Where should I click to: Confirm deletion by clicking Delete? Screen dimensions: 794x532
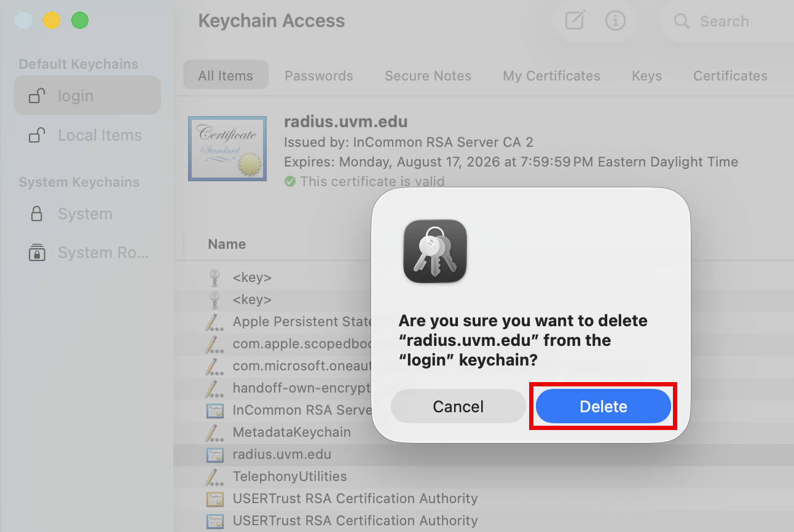603,406
